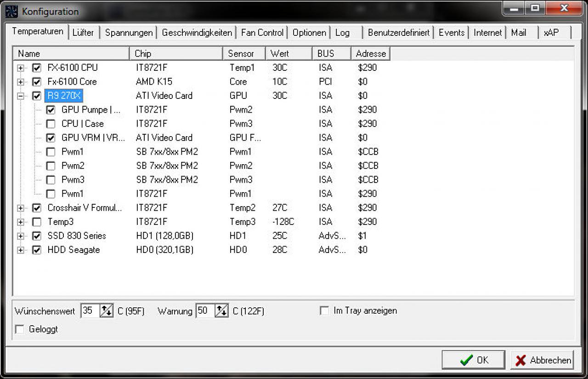588x379 pixels.
Task: Toggle Im Tray anzeigen checkbox
Action: [x=324, y=311]
